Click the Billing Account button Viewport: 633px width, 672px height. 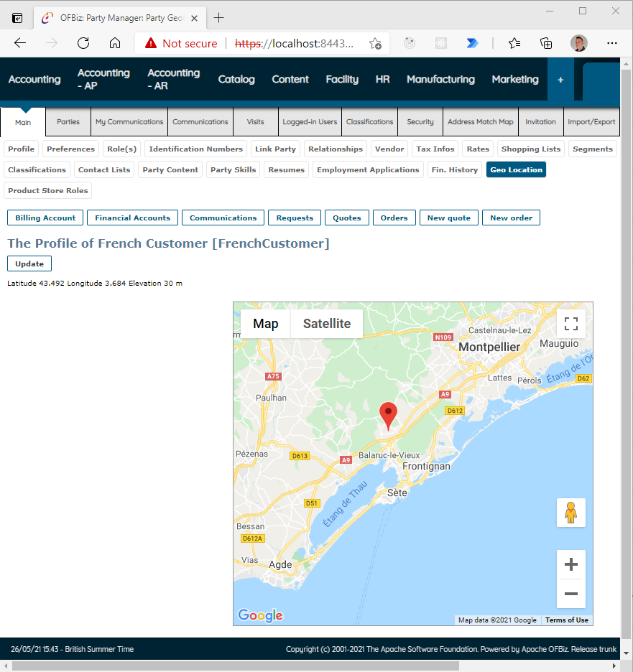pyautogui.click(x=45, y=218)
